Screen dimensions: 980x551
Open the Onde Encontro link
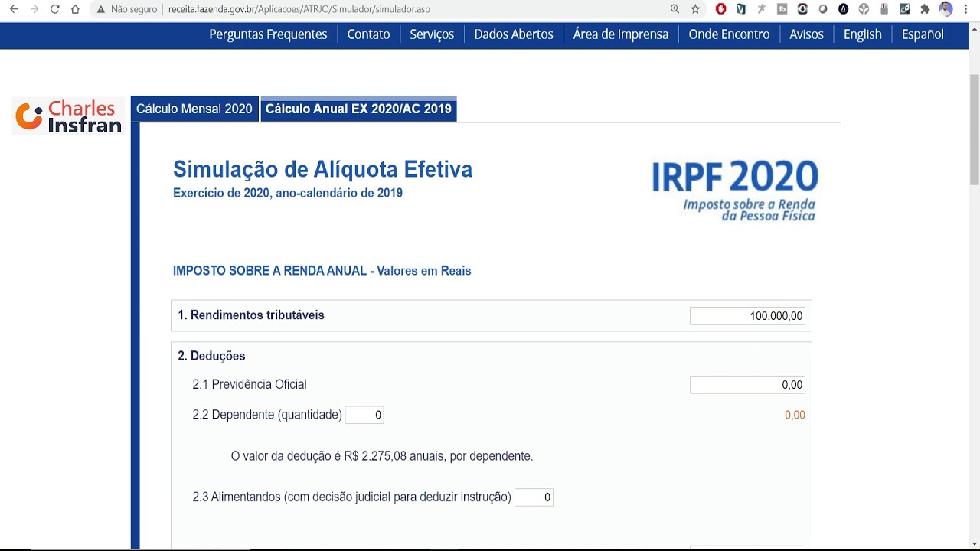729,34
